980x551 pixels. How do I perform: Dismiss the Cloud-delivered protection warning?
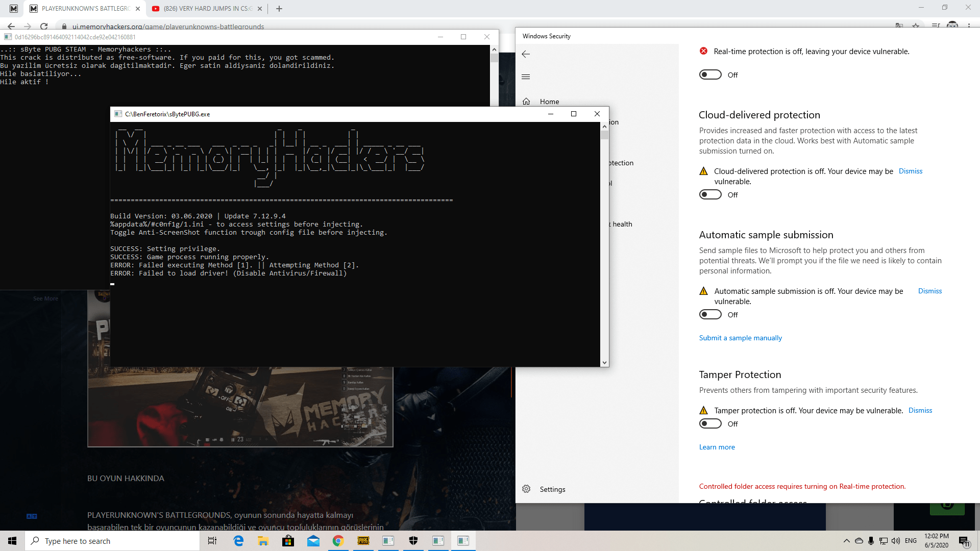click(911, 171)
